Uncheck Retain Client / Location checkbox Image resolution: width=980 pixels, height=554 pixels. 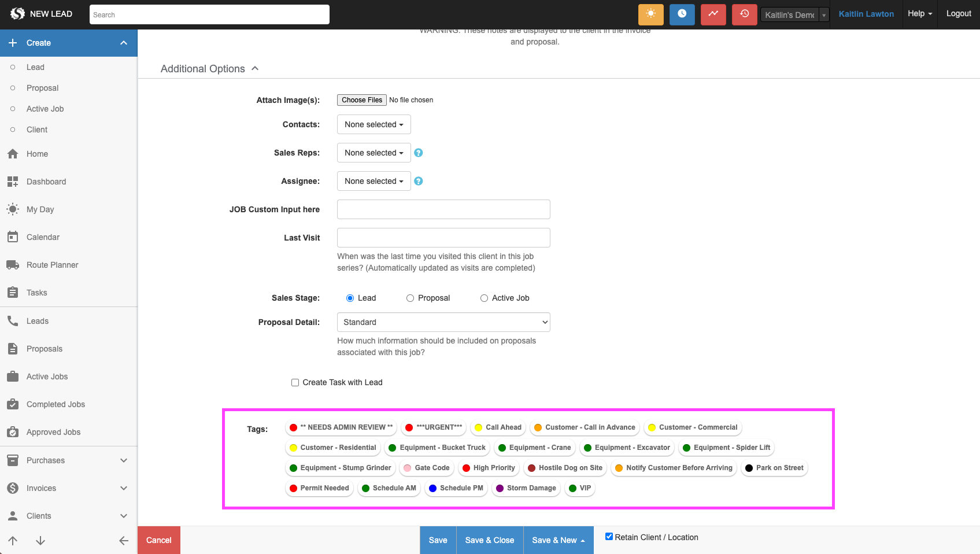tap(609, 537)
